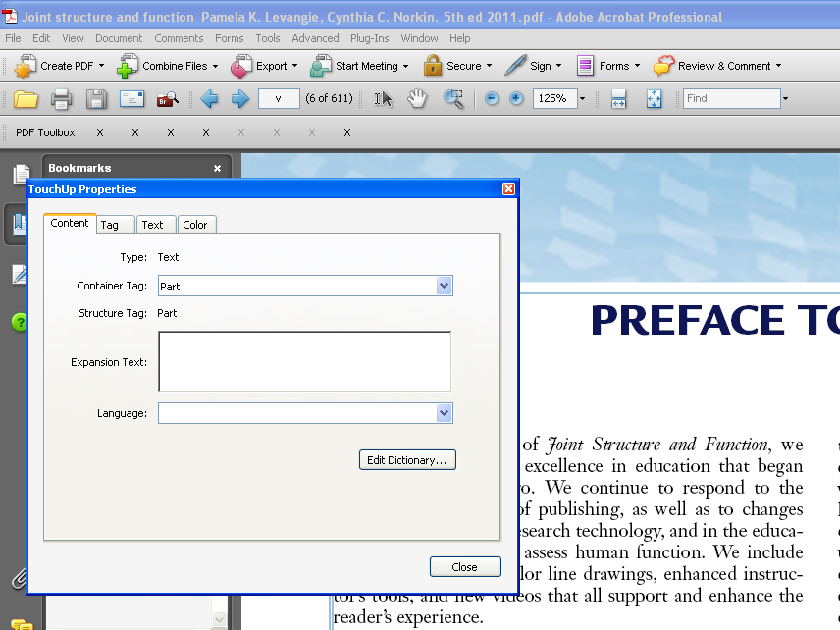Expand the Find options dropdown arrow

tap(785, 98)
